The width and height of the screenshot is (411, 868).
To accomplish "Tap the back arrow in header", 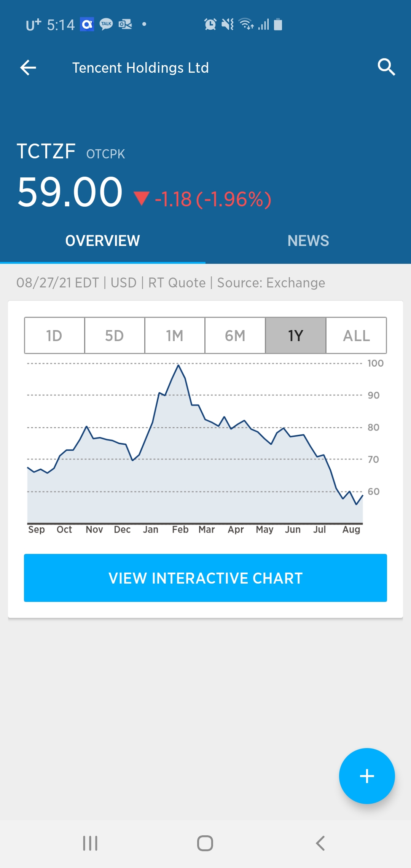I will pyautogui.click(x=28, y=68).
